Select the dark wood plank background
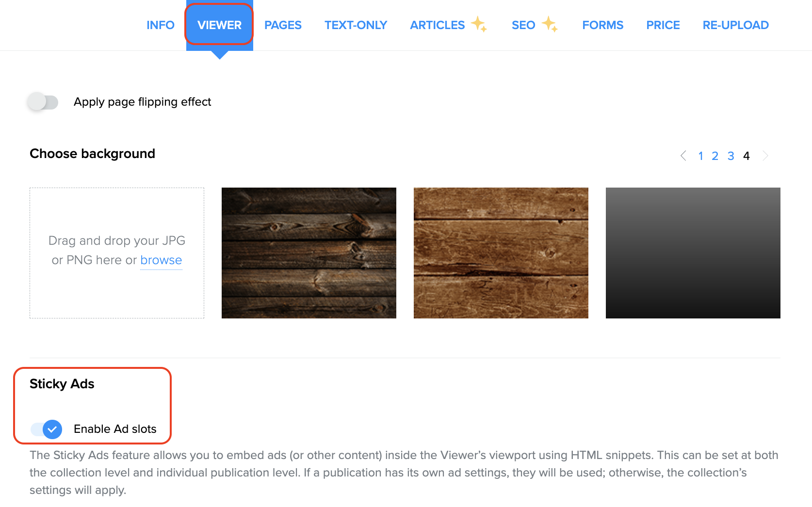Viewport: 812px width, 507px height. (x=309, y=253)
